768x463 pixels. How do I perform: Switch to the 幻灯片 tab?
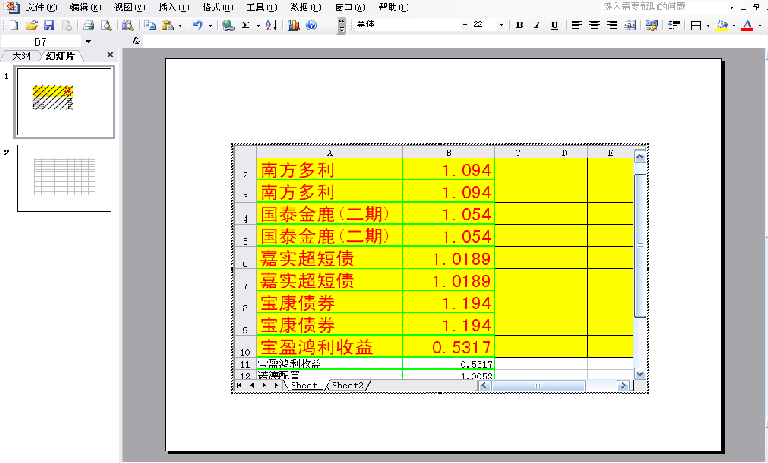[x=61, y=56]
